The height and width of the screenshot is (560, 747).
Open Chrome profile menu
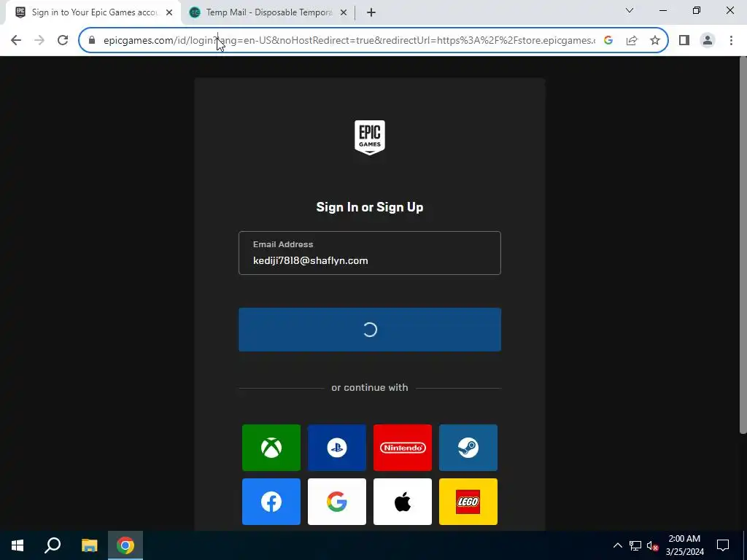[x=708, y=40]
